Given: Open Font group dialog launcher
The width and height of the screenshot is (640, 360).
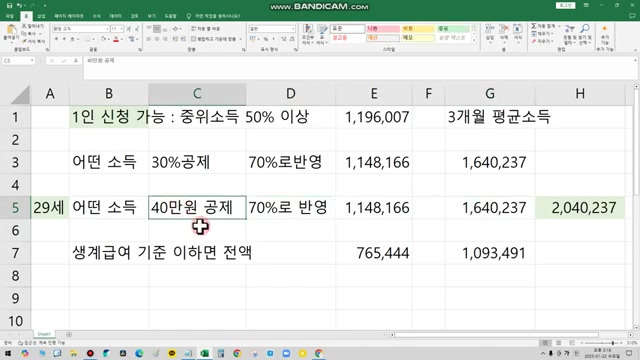Looking at the screenshot, I should 140,49.
